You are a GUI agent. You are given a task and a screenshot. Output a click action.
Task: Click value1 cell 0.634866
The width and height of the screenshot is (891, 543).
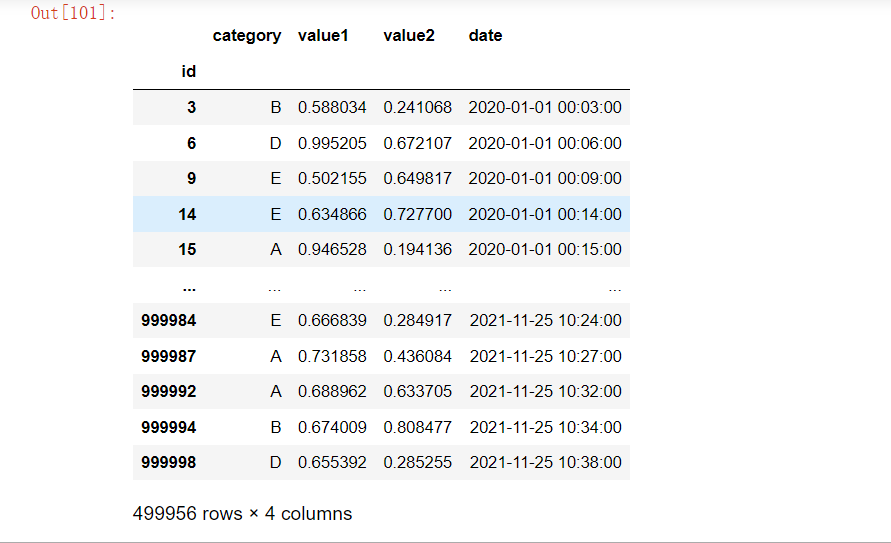click(332, 214)
